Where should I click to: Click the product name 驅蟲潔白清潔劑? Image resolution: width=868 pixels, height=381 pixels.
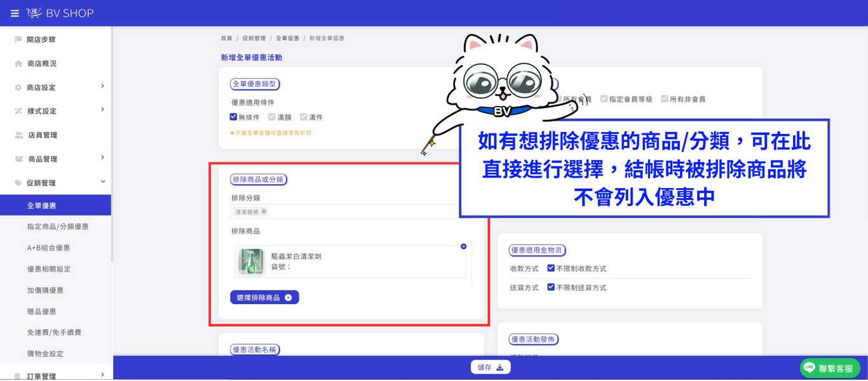pos(296,257)
